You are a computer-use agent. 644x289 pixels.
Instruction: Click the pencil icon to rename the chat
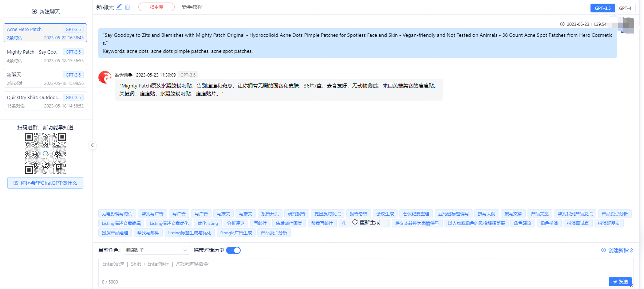(119, 7)
